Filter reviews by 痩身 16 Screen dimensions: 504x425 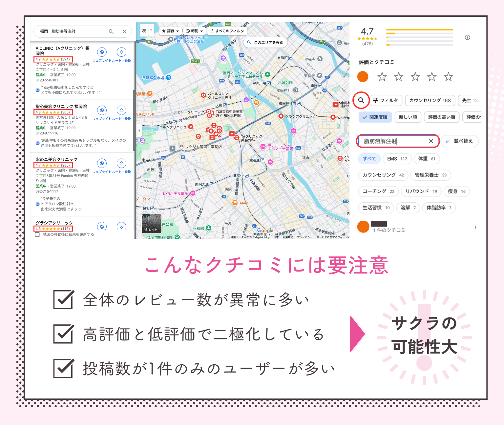pyautogui.click(x=457, y=192)
